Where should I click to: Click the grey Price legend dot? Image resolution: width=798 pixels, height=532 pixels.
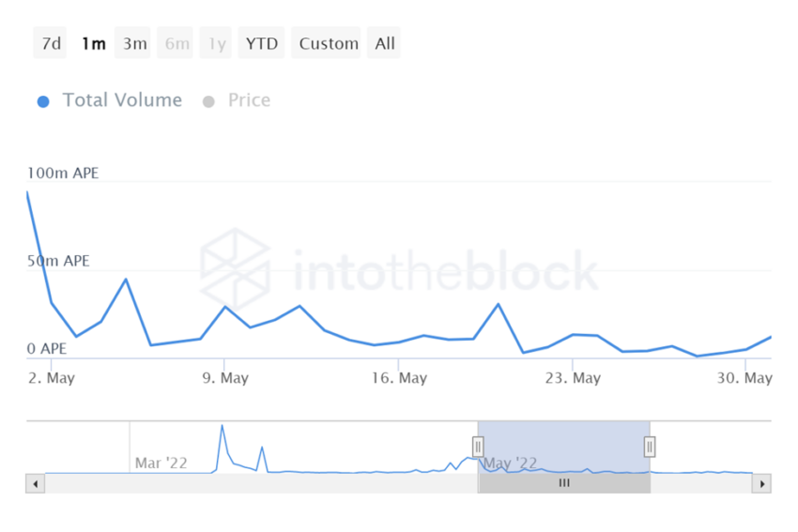point(208,101)
